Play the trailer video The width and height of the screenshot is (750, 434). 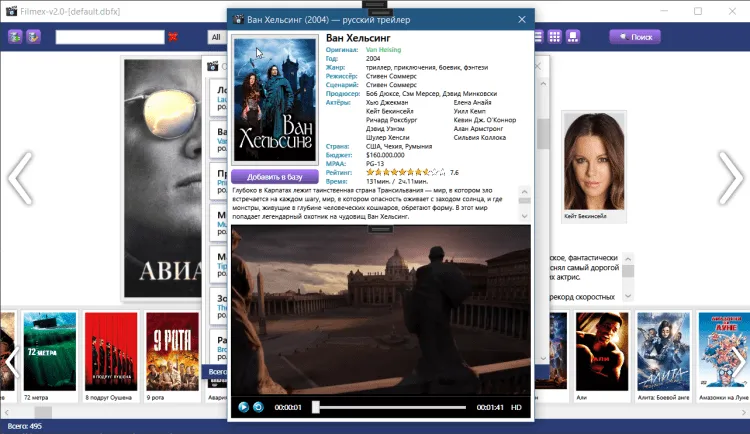pos(243,407)
